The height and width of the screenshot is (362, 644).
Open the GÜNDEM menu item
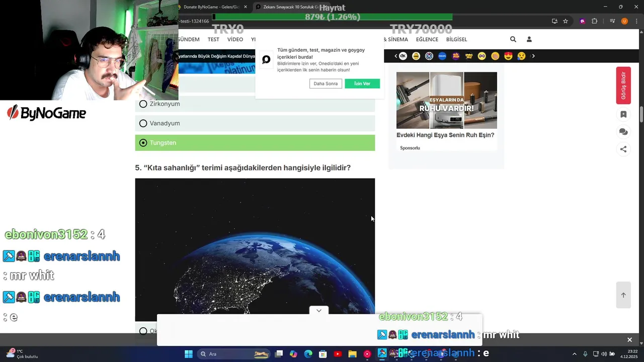click(x=188, y=39)
